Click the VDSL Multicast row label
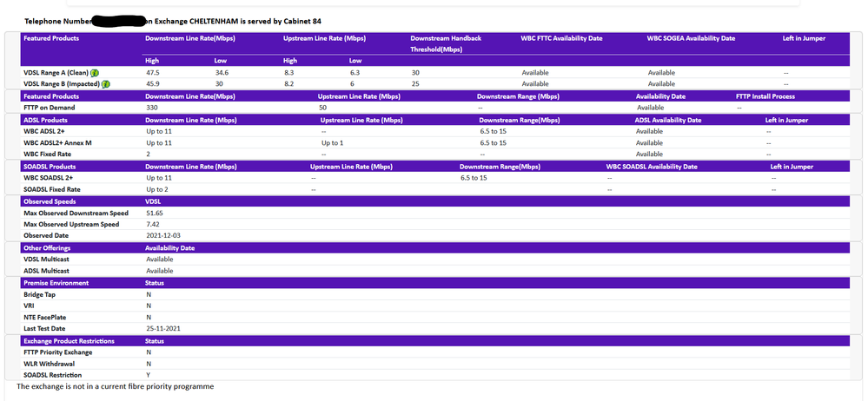Viewport: 868px width, 401px height. click(47, 260)
